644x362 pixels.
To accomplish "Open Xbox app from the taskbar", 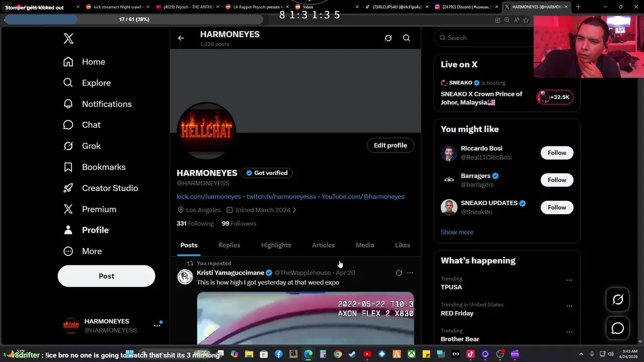I will click(x=411, y=354).
